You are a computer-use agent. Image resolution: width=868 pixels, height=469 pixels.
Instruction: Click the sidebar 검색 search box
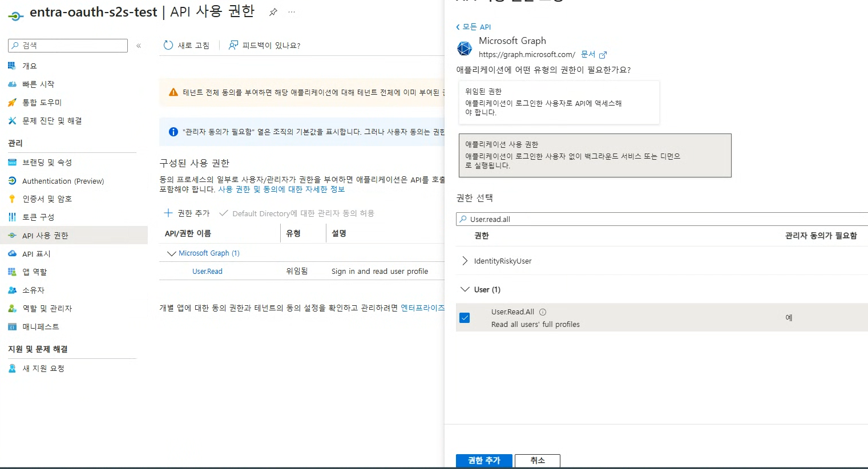click(x=68, y=46)
